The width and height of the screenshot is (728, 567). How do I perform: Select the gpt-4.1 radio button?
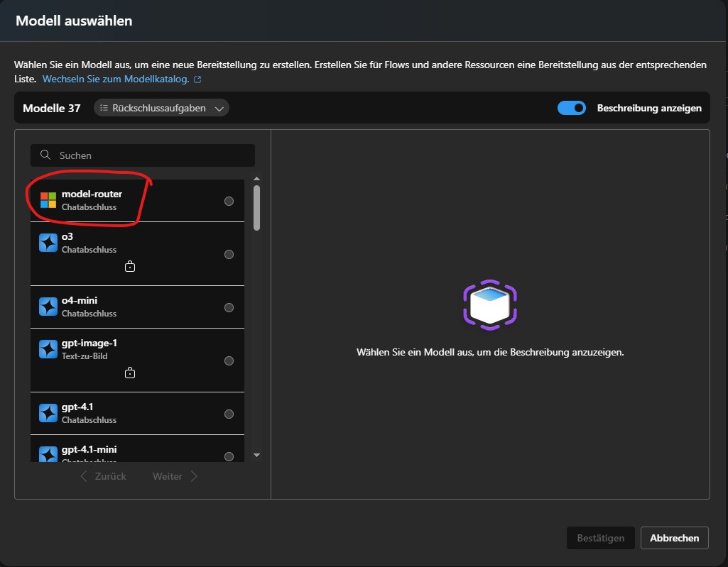(x=229, y=414)
